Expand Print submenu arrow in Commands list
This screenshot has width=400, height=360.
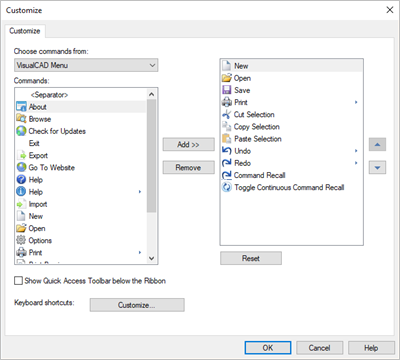pyautogui.click(x=140, y=252)
